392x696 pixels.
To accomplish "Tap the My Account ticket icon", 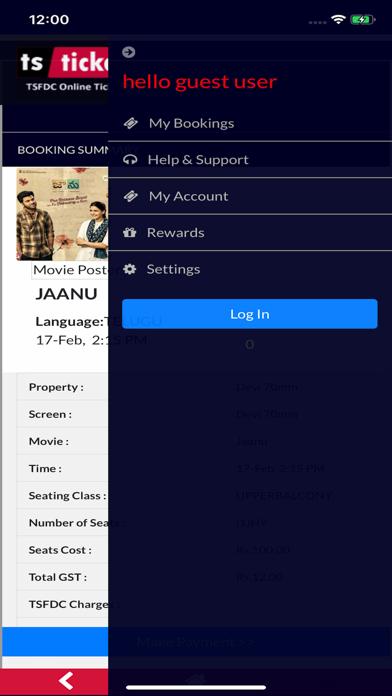I will 131,196.
